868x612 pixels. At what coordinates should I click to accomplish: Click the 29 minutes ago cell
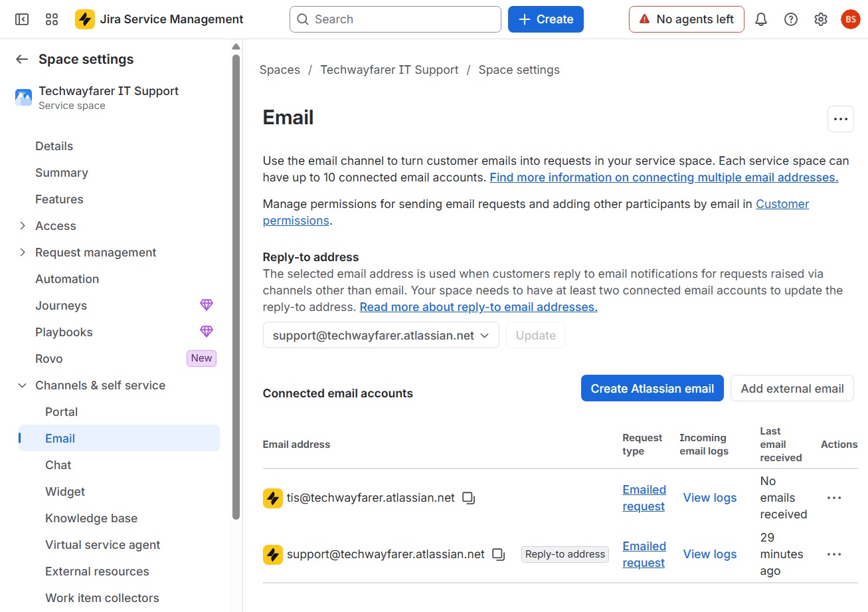[782, 554]
